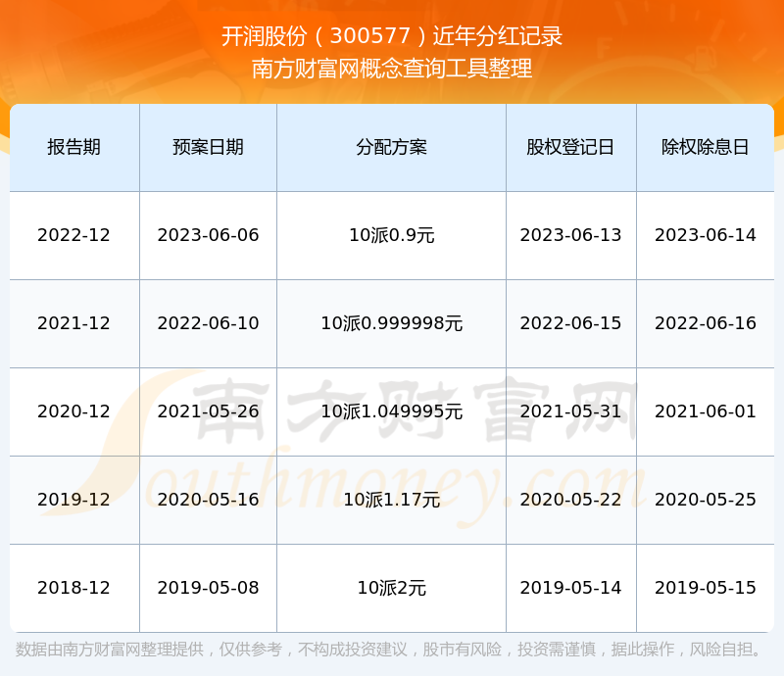Select the 2019-12 report period cell
This screenshot has width=784, height=676.
(74, 500)
